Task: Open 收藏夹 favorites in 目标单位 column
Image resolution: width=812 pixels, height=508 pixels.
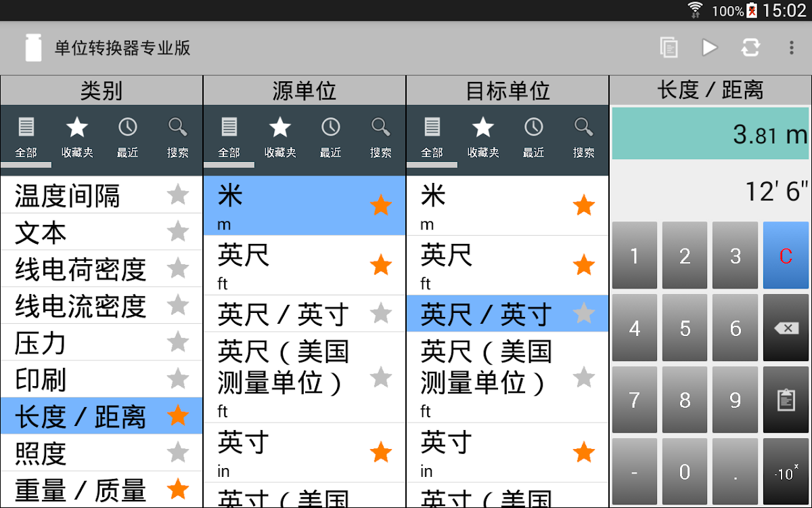Action: coord(482,138)
